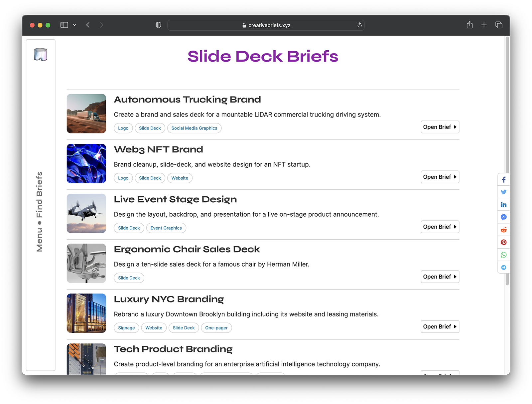Click the site logo in the sidebar
This screenshot has height=404, width=532.
(41, 54)
